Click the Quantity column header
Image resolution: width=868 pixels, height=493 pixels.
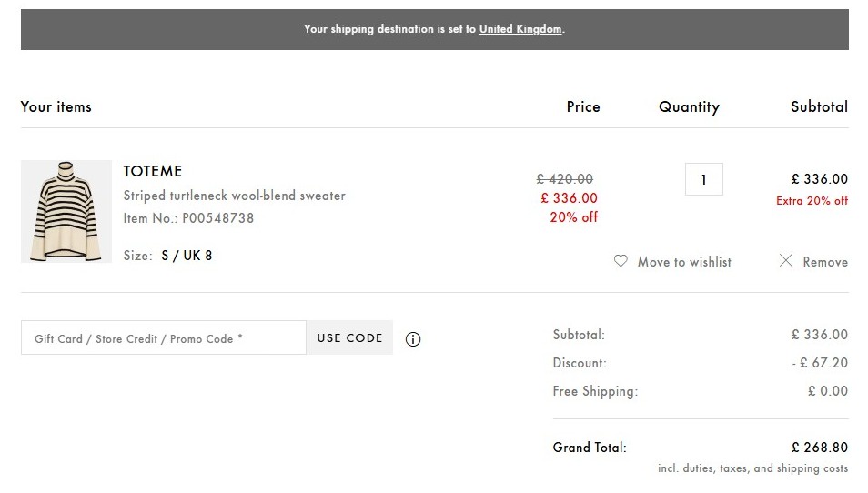point(689,106)
